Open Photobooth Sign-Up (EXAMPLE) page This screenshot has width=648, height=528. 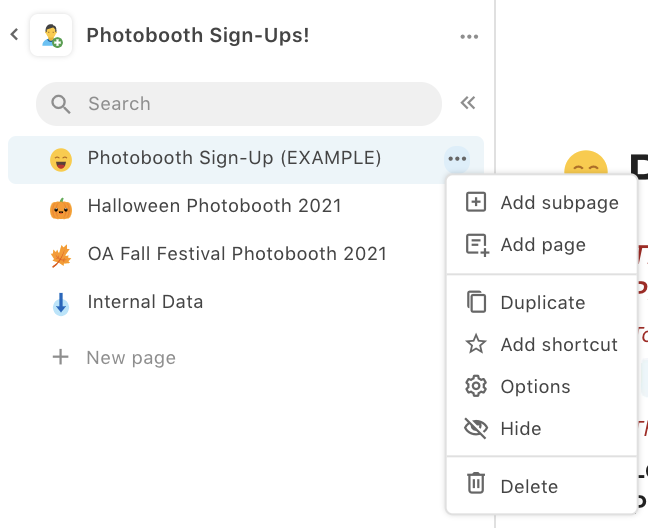[234, 158]
